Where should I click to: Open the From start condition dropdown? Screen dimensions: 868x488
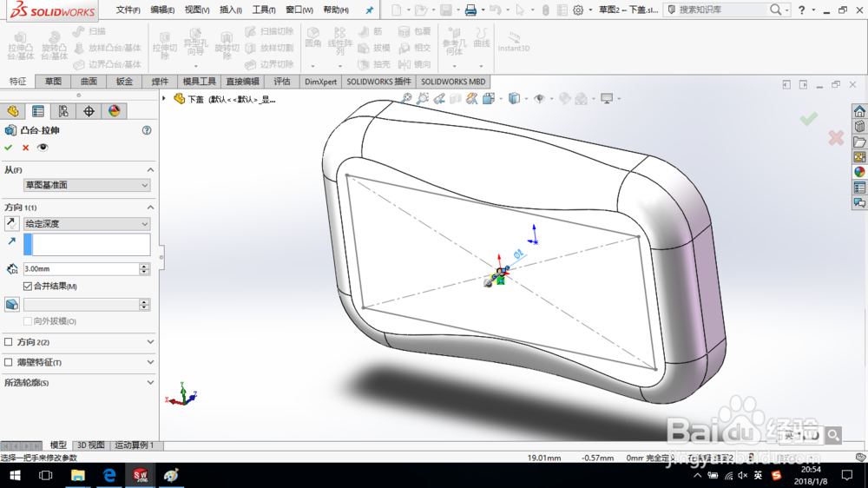[x=87, y=185]
